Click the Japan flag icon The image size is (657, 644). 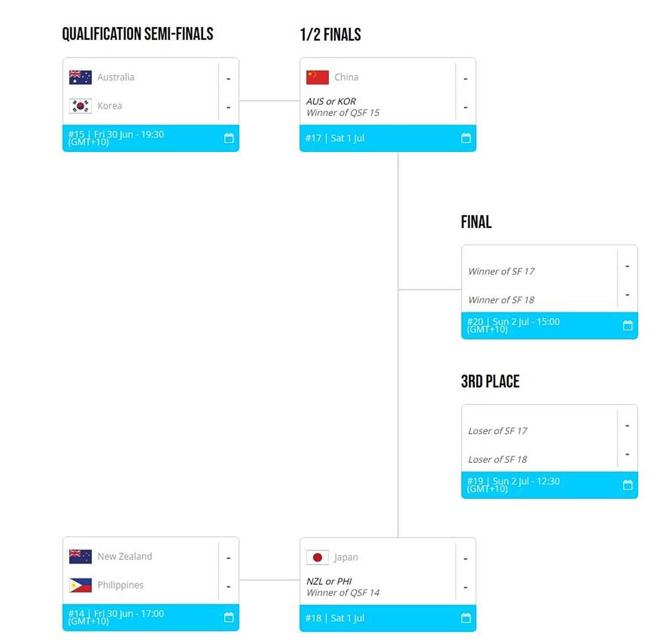click(x=318, y=557)
